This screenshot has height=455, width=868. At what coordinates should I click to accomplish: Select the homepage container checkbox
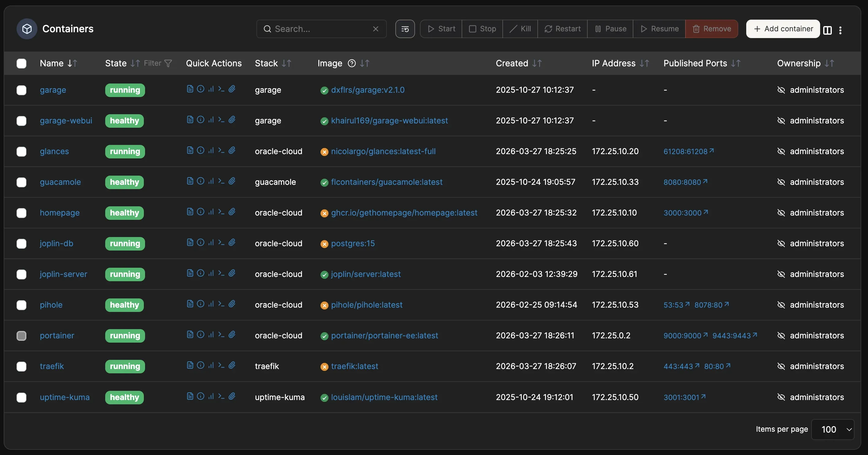[x=21, y=213]
